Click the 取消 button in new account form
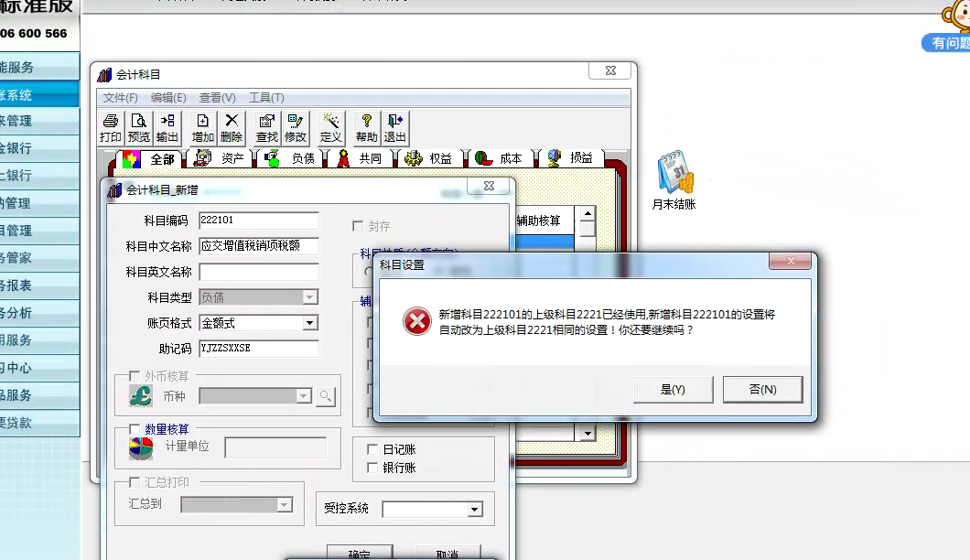The height and width of the screenshot is (560, 970). tap(447, 553)
